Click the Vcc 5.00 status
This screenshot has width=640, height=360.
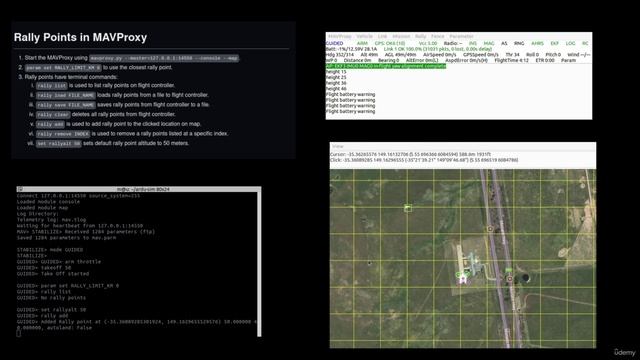coord(428,43)
